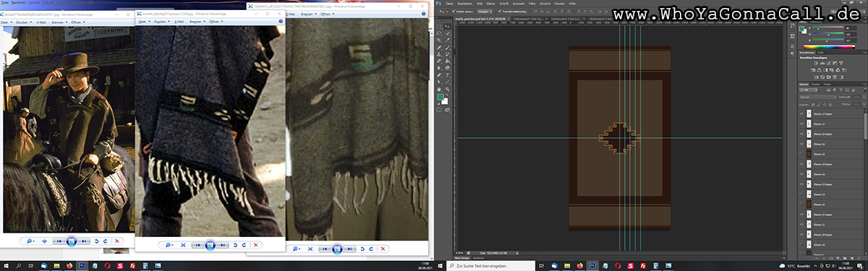Add a Brightness/Contrast adjustment in Korrekturen panel
The width and height of the screenshot is (868, 271).
click(815, 63)
